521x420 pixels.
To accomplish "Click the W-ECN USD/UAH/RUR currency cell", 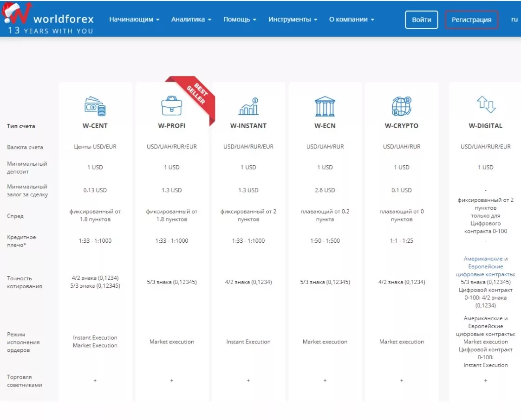I will click(325, 147).
